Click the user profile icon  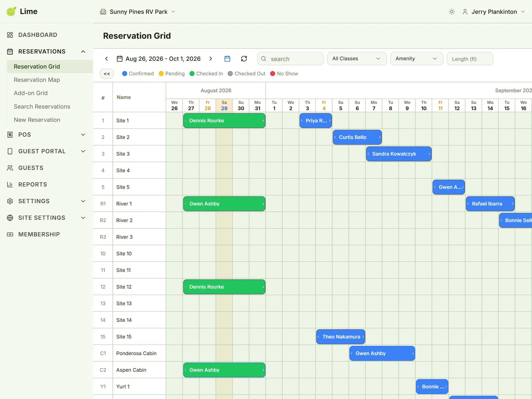[x=465, y=12]
